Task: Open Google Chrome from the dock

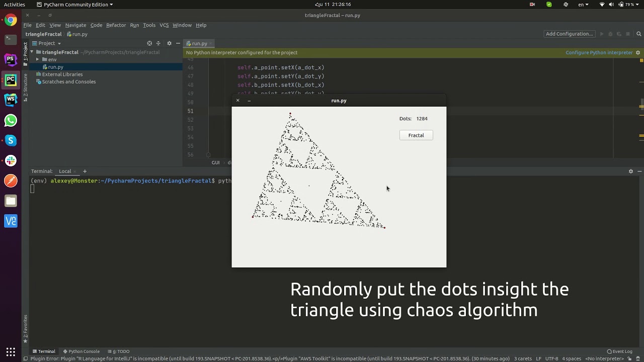Action: coord(11,21)
